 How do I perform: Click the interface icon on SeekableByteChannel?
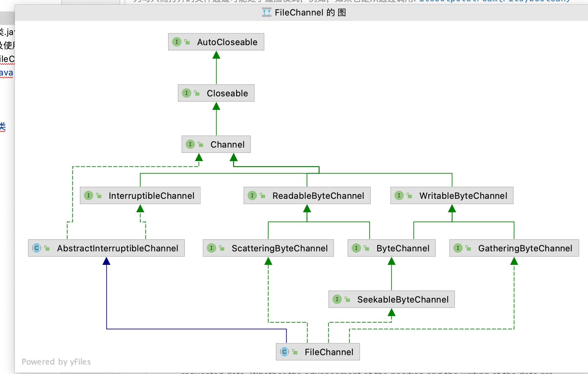click(x=337, y=300)
